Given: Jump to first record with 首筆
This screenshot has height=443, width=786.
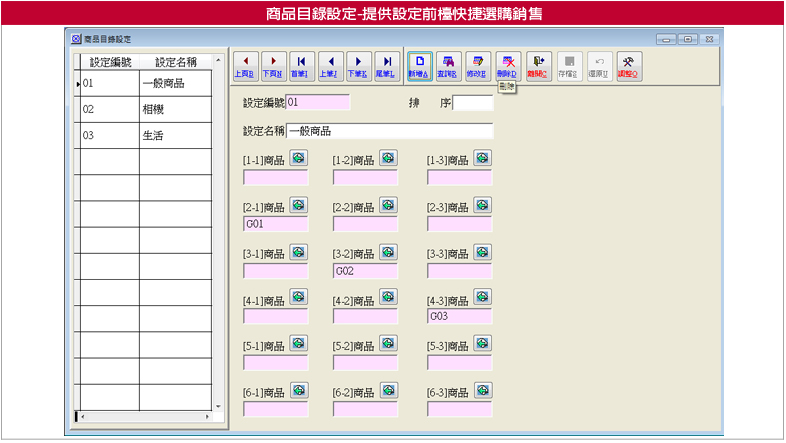Looking at the screenshot, I should click(300, 65).
